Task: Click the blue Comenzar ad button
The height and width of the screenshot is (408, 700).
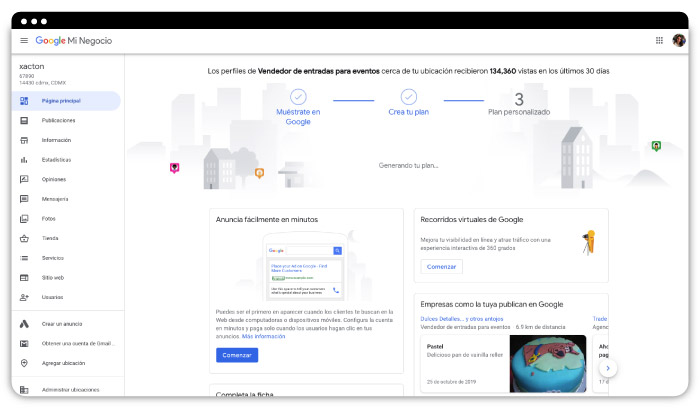Action: click(237, 355)
